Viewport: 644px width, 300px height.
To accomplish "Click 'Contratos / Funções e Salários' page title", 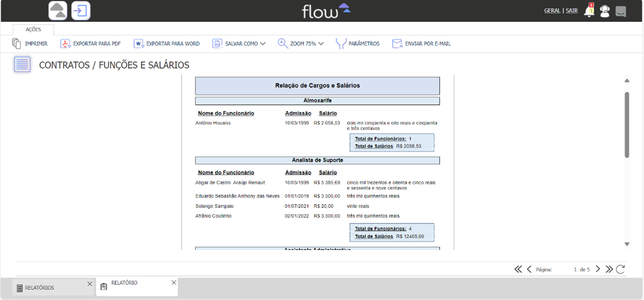I will [x=114, y=65].
